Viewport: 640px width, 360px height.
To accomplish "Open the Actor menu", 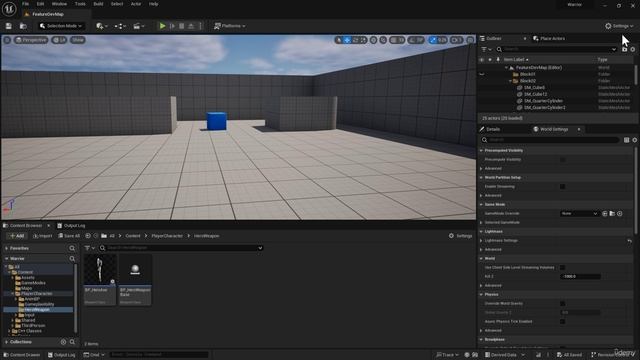I will coord(136,4).
